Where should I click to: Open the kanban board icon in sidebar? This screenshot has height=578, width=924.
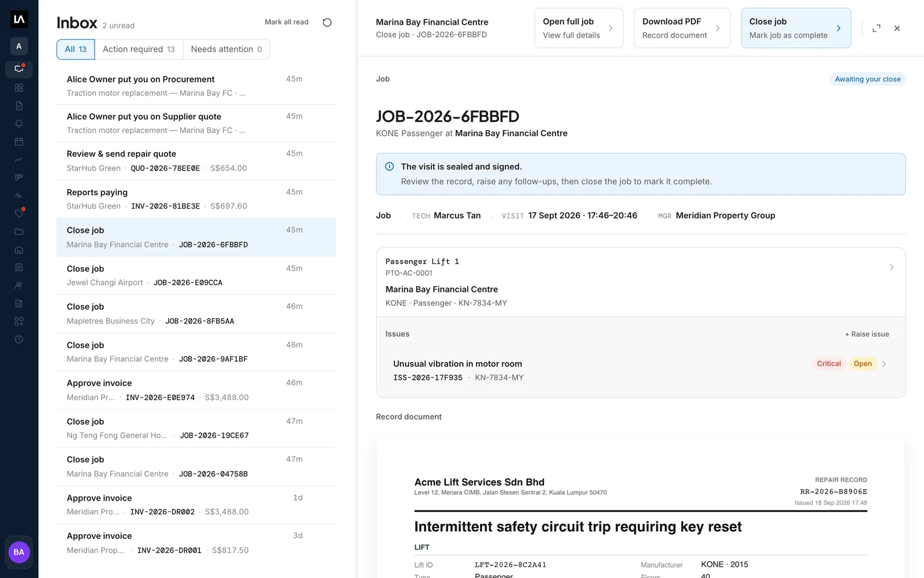19,177
